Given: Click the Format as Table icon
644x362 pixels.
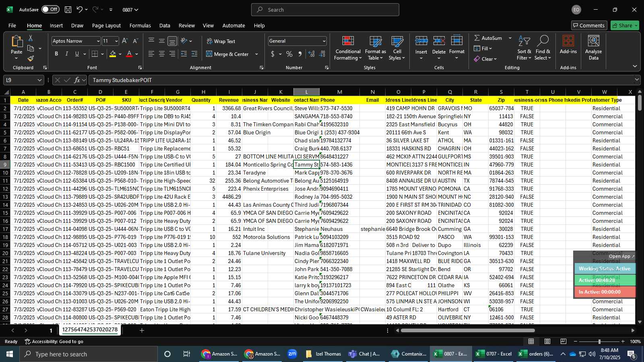Looking at the screenshot, I should point(376,41).
